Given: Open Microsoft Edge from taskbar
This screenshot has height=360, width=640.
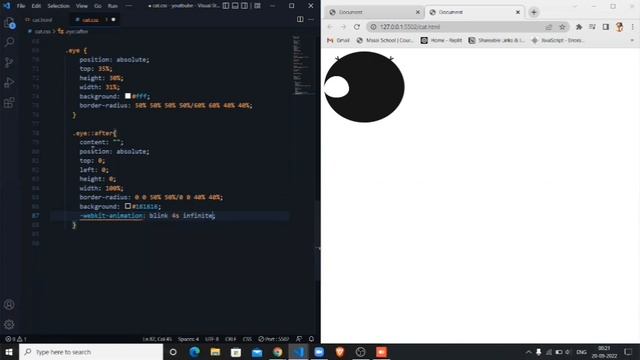Looking at the screenshot, I should click(x=194, y=352).
